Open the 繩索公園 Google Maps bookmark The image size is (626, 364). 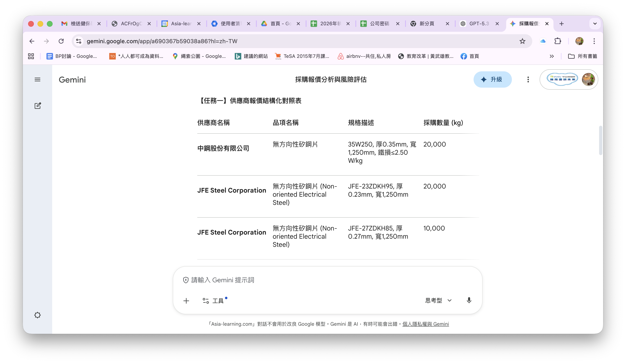[199, 56]
